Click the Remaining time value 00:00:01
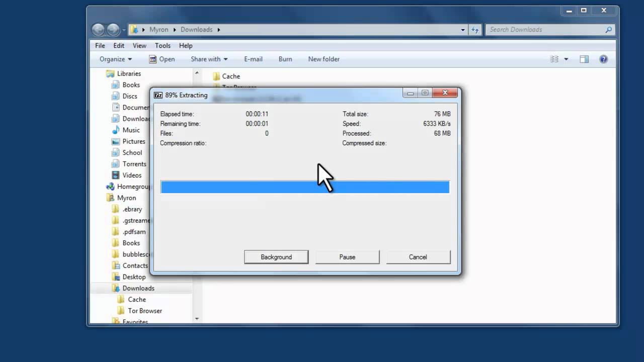The width and height of the screenshot is (644, 362). 257,124
